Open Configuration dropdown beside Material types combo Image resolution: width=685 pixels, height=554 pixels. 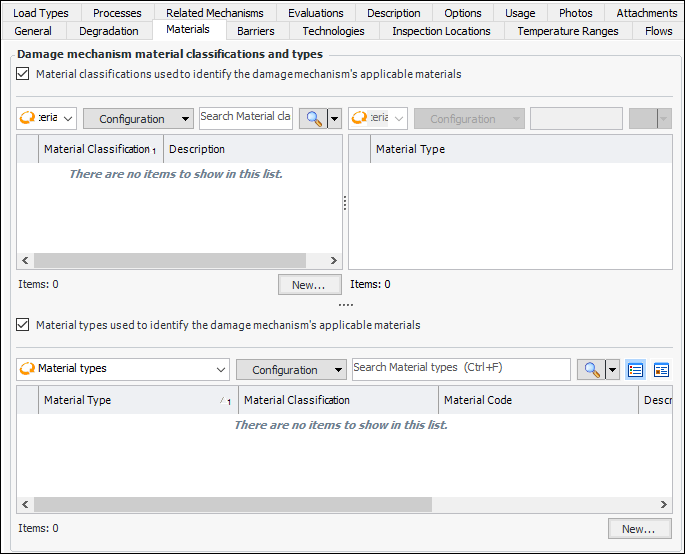tap(291, 370)
